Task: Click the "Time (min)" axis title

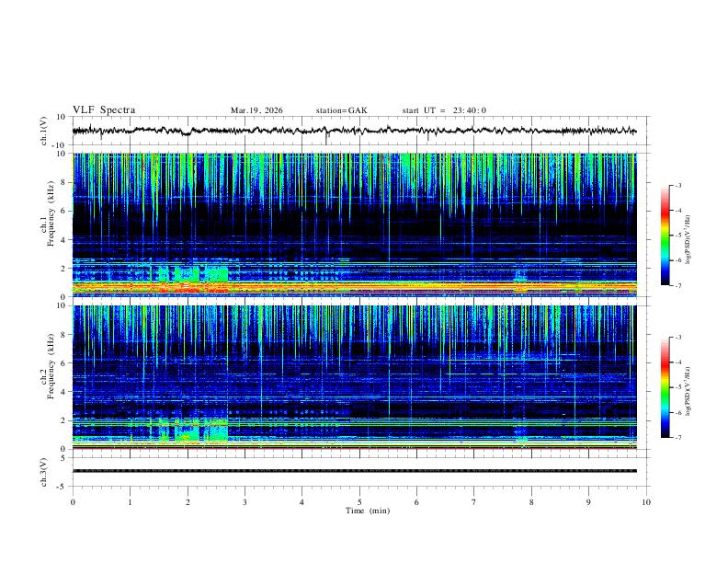Action: pyautogui.click(x=368, y=511)
